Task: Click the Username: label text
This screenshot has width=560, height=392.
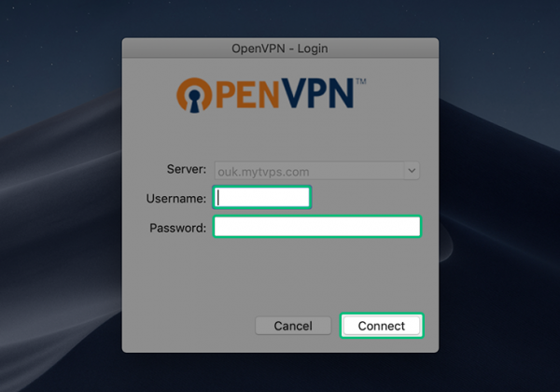Action: (x=176, y=199)
